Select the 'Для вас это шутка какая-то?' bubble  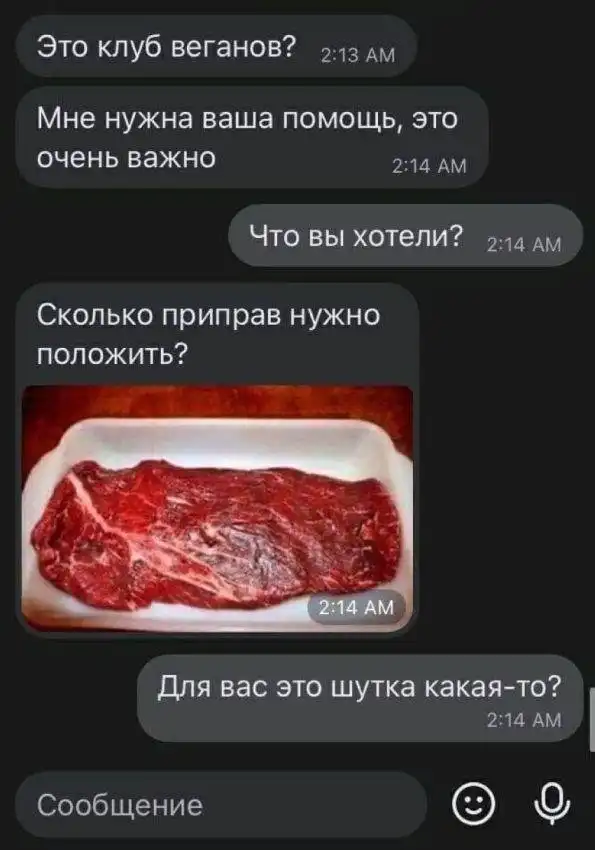(360, 699)
